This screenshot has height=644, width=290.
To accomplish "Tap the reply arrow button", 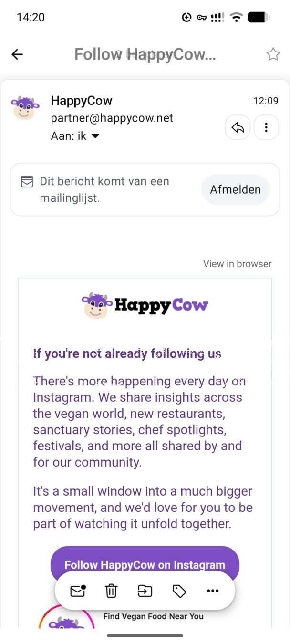I will pyautogui.click(x=238, y=127).
